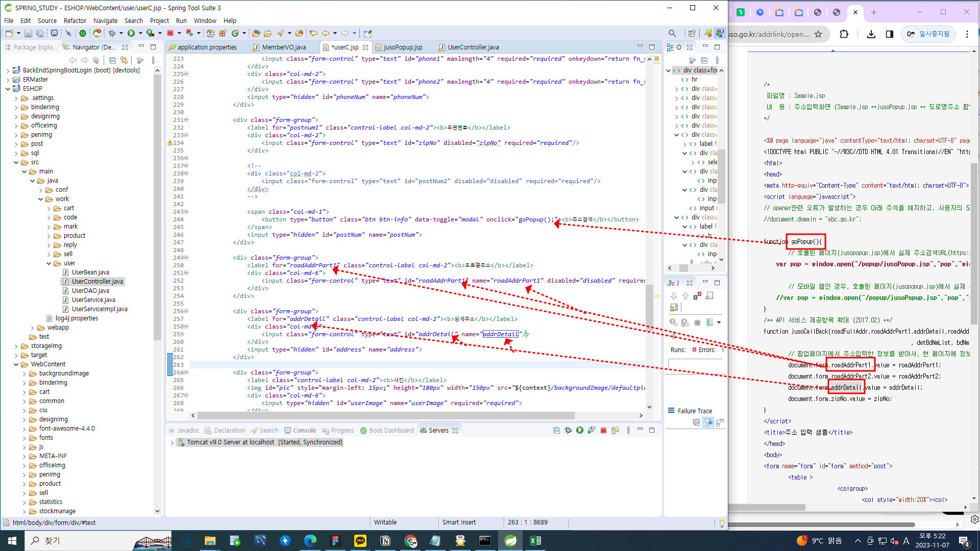The width and height of the screenshot is (980, 551).
Task: Toggle Link with Editor in Navigator
Action: [124, 60]
